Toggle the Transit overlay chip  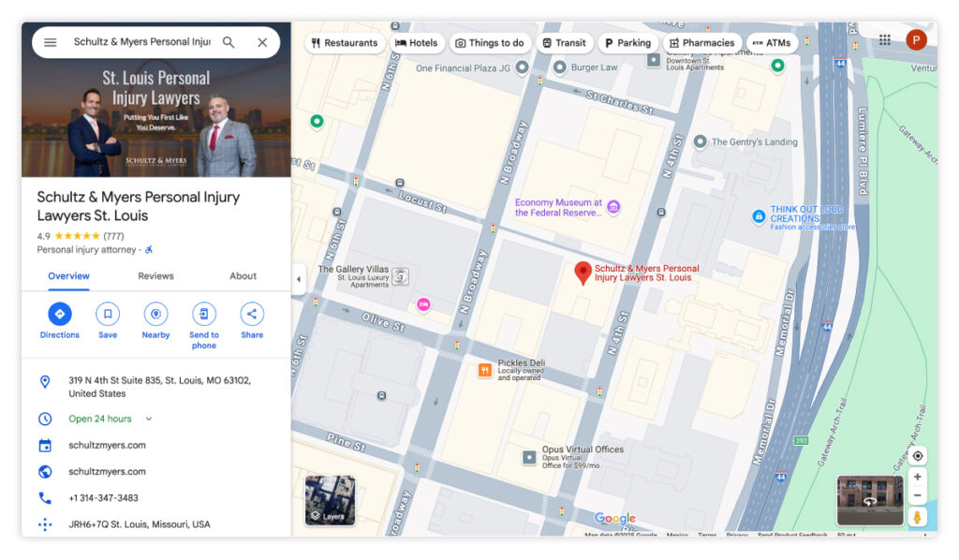click(564, 42)
